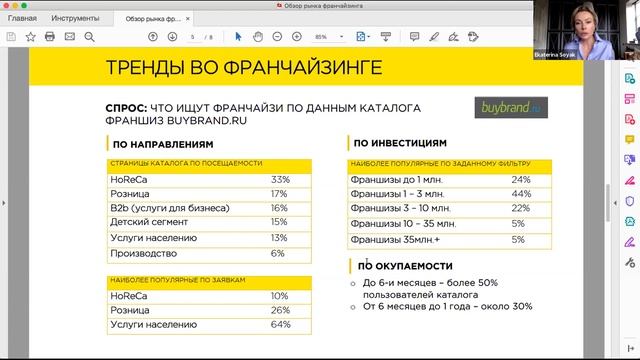The width and height of the screenshot is (640, 360).
Task: Click Ekaterina Soyak's video thumbnail
Action: click(586, 30)
